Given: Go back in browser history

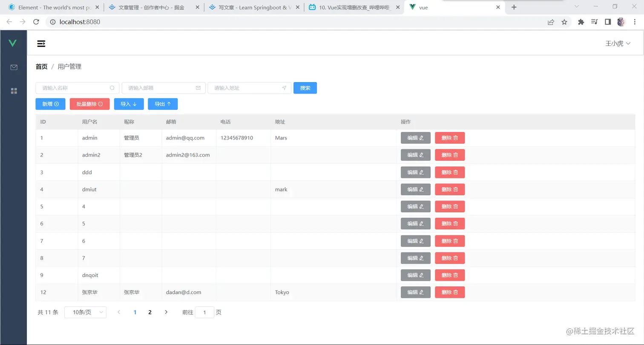Looking at the screenshot, I should [x=9, y=22].
